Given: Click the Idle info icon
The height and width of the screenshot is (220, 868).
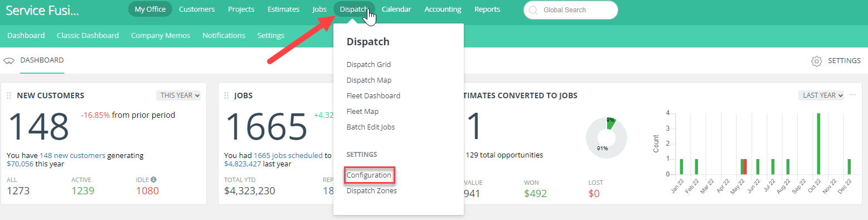Looking at the screenshot, I should (153, 180).
